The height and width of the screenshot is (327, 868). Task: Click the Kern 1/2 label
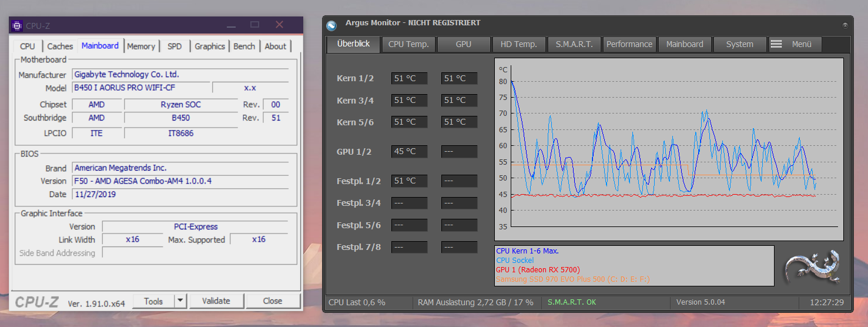355,78
